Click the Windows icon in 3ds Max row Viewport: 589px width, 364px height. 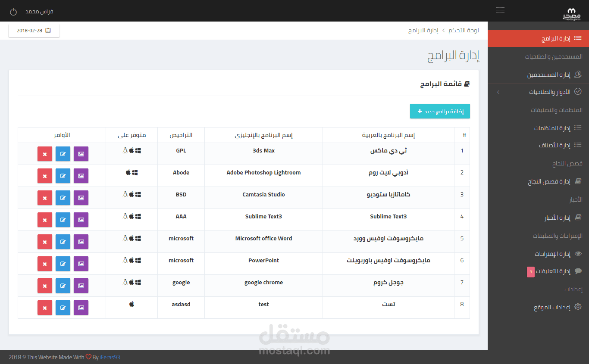pyautogui.click(x=138, y=150)
